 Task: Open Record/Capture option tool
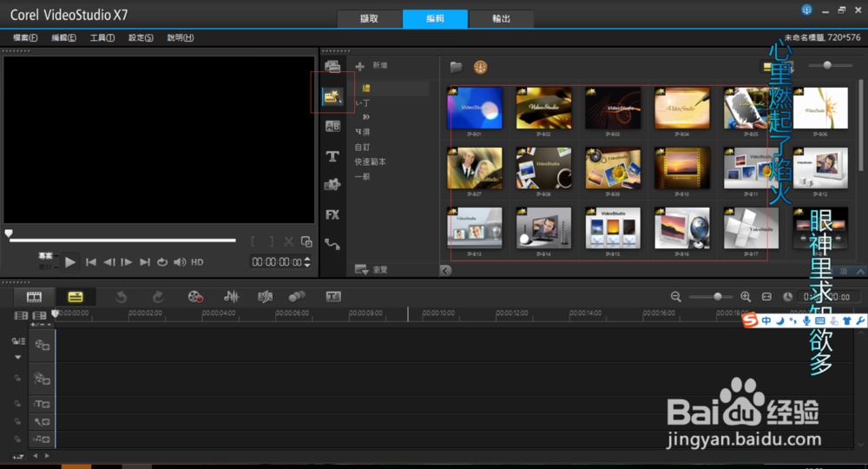[194, 297]
